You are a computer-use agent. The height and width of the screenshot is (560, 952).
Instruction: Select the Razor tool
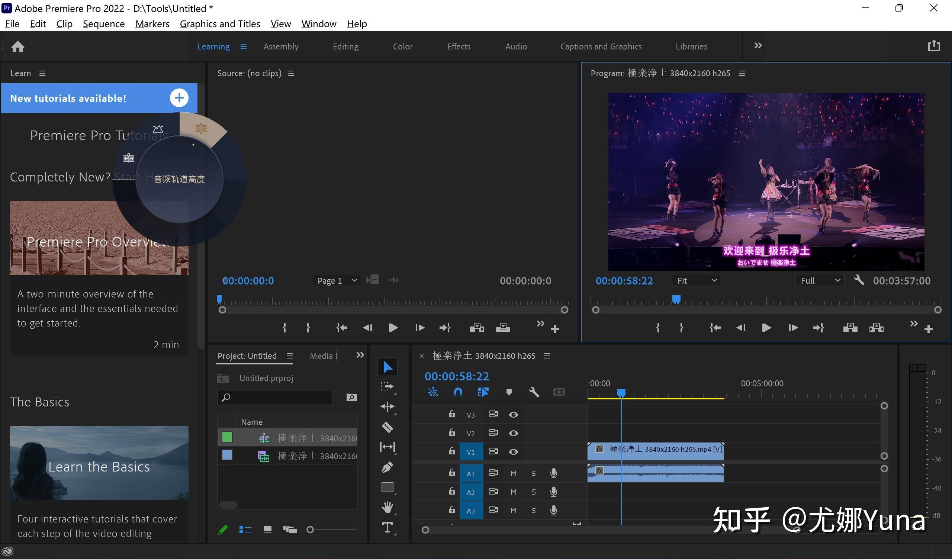pyautogui.click(x=387, y=427)
